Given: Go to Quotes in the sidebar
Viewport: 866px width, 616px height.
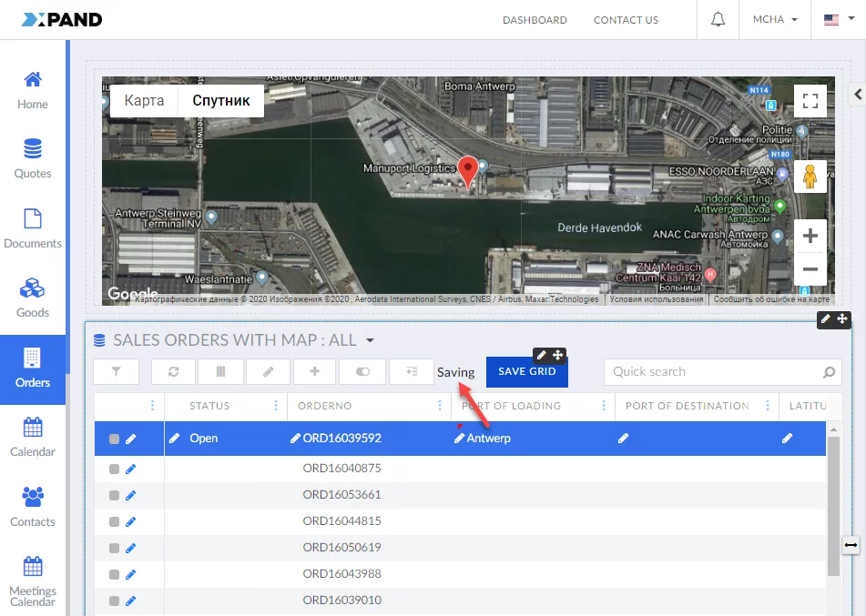Looking at the screenshot, I should [x=33, y=159].
